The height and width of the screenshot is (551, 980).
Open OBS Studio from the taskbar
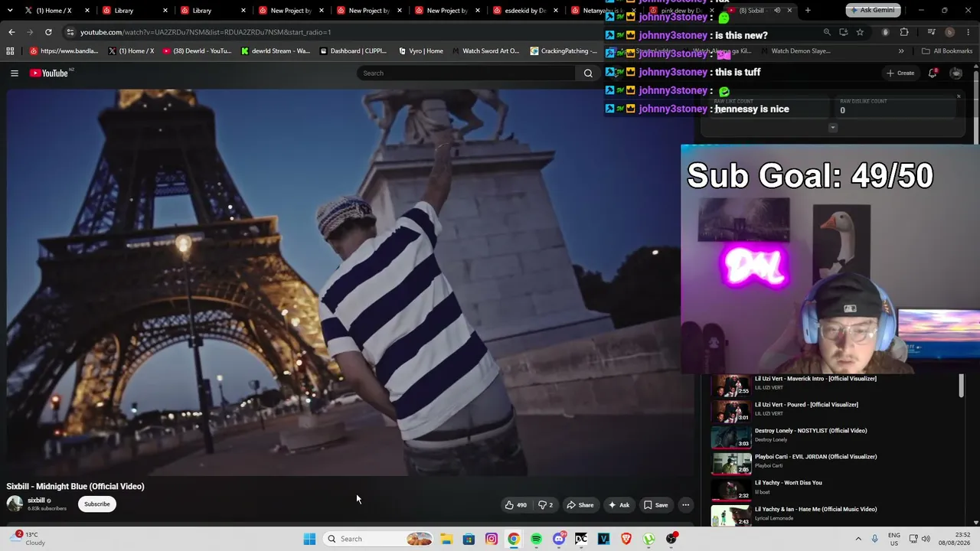[x=671, y=539]
